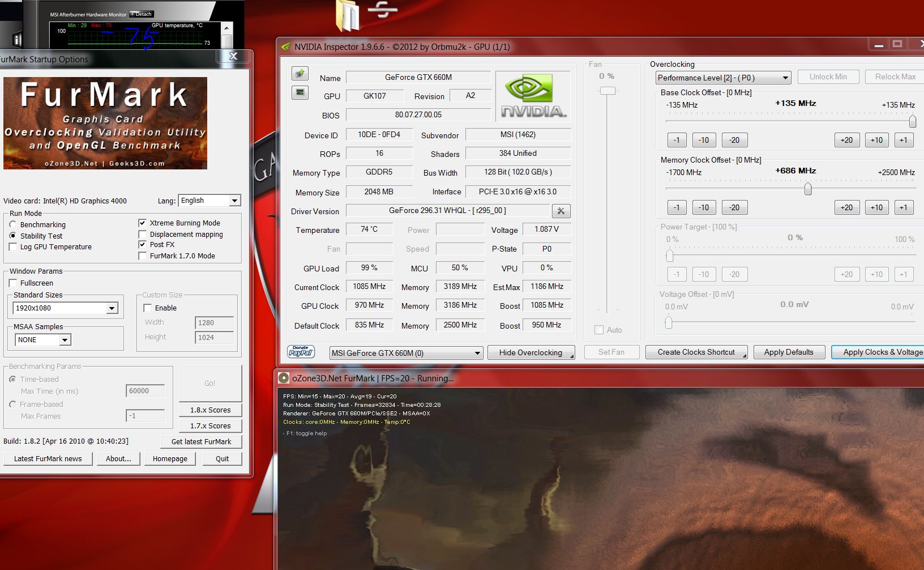924x570 pixels.
Task: Click Memory Clock Offset slider handle
Action: point(808,189)
